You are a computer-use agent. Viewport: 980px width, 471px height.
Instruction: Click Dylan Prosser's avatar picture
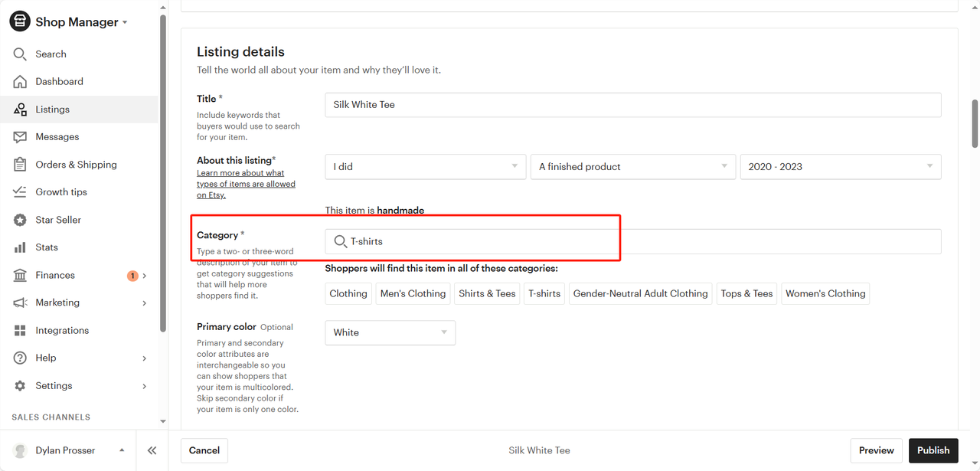[21, 450]
